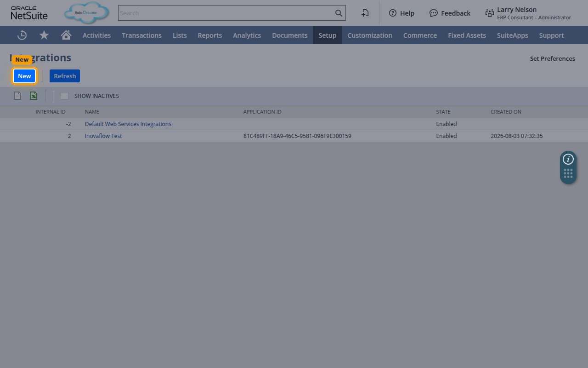Sort by State column header
Screen dimensions: 588x368
click(443, 112)
